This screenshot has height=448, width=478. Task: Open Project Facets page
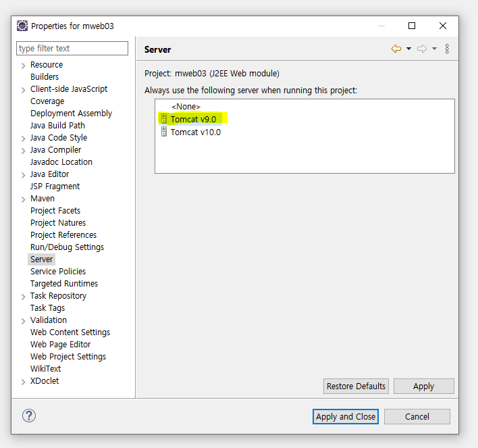pos(55,211)
